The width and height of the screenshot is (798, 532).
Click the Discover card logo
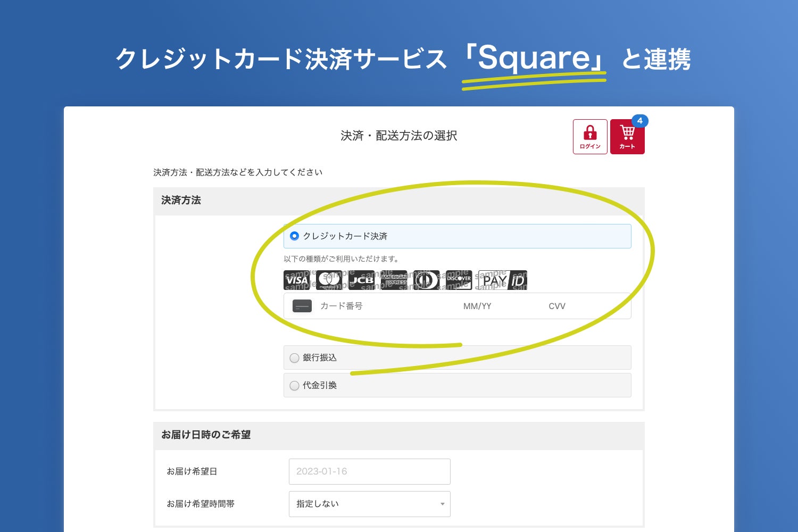(459, 280)
